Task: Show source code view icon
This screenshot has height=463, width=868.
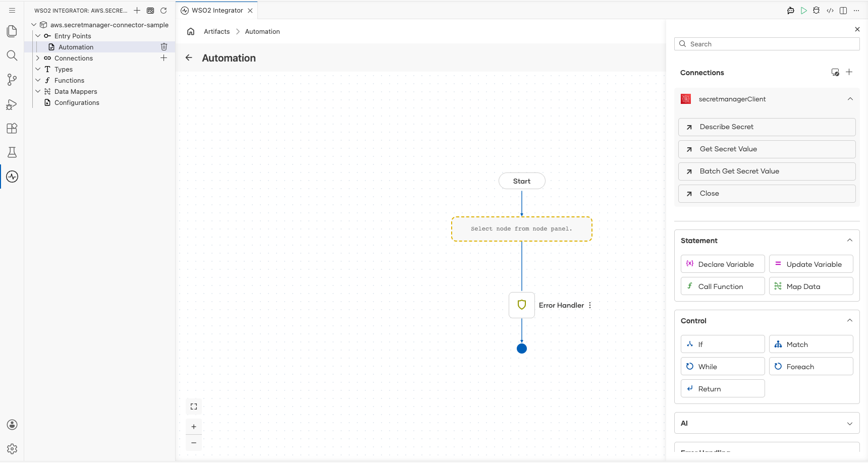Action: coord(830,10)
